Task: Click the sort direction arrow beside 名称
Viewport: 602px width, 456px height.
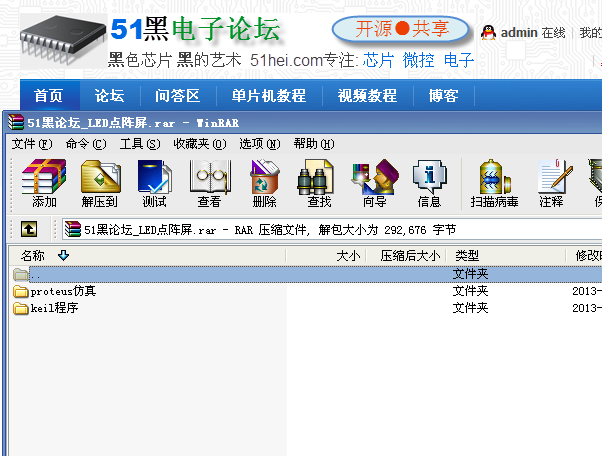Action: click(63, 255)
